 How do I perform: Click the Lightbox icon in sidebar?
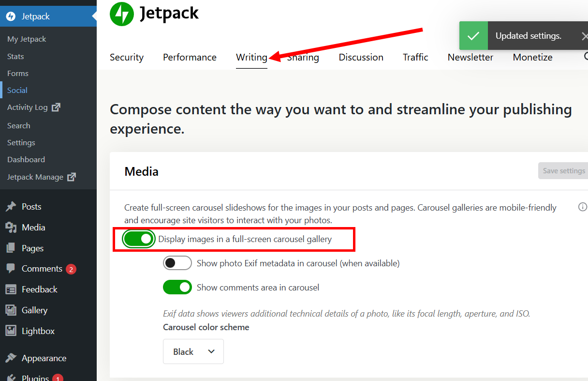click(x=11, y=331)
